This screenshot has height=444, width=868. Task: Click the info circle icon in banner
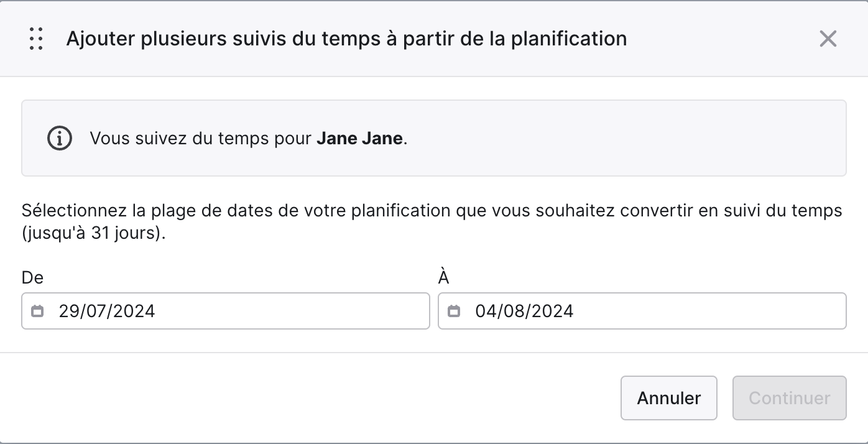60,138
